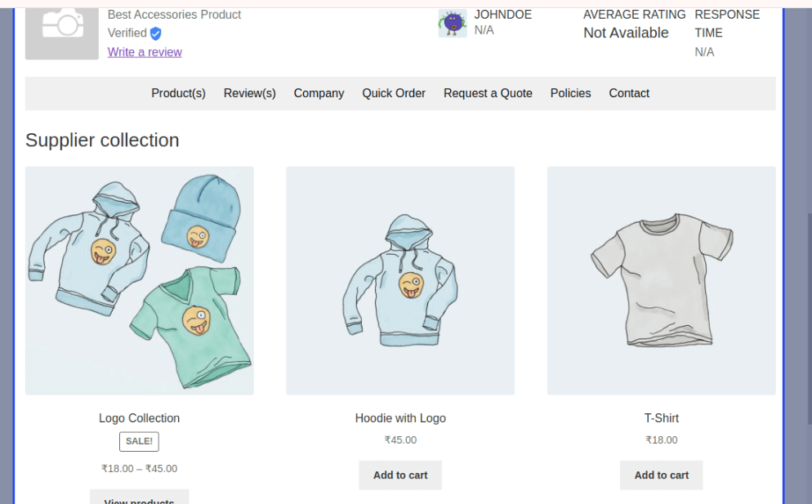Open the Logo Collection product image
The width and height of the screenshot is (812, 504).
tap(140, 281)
